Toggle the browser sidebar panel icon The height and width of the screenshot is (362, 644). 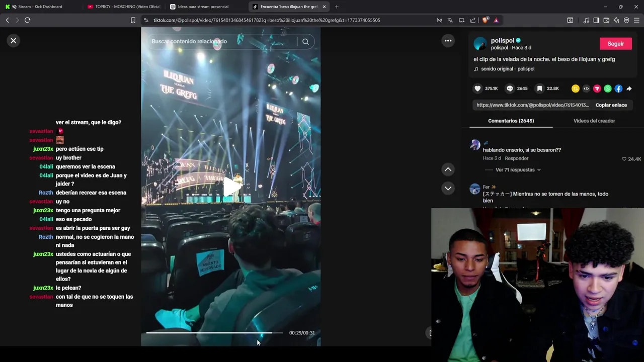[596, 20]
